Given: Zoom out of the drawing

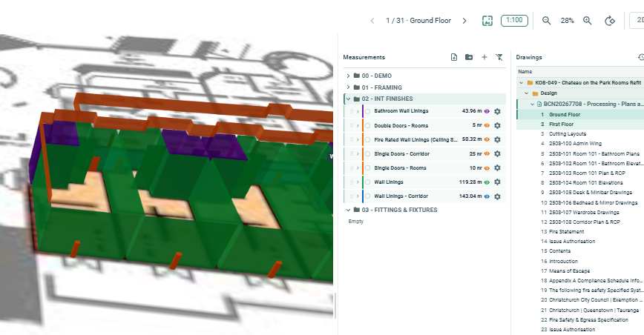Looking at the screenshot, I should [x=546, y=21].
